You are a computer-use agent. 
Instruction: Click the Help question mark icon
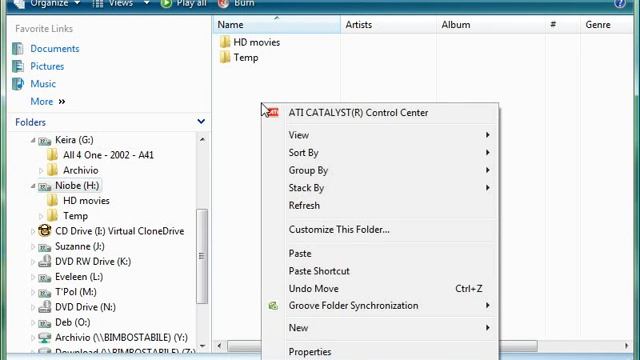click(620, 4)
